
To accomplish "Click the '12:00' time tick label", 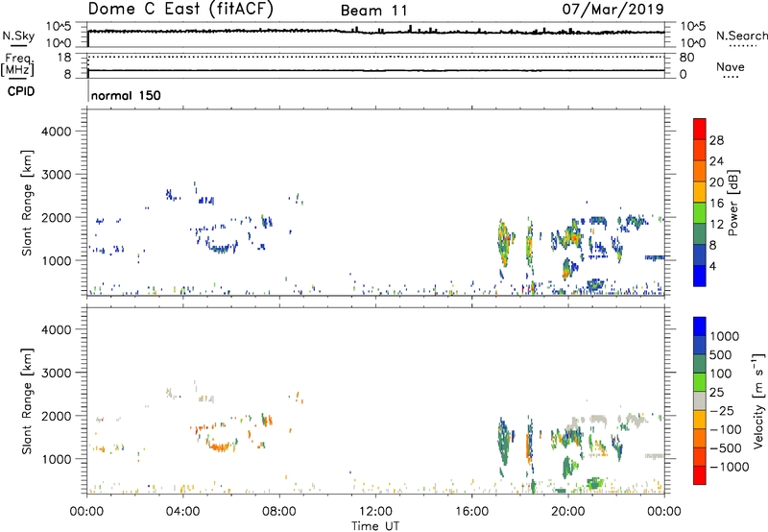I will pos(375,512).
